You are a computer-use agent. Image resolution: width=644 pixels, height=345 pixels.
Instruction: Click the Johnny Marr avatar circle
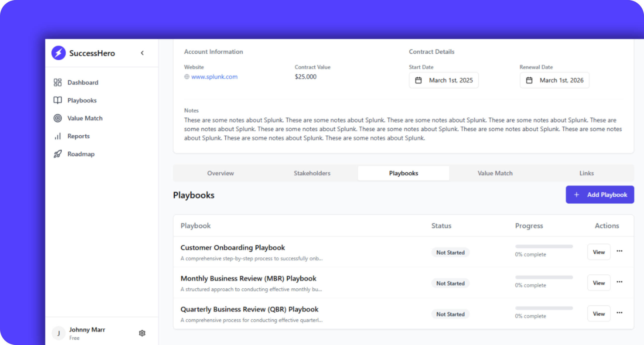coord(58,333)
